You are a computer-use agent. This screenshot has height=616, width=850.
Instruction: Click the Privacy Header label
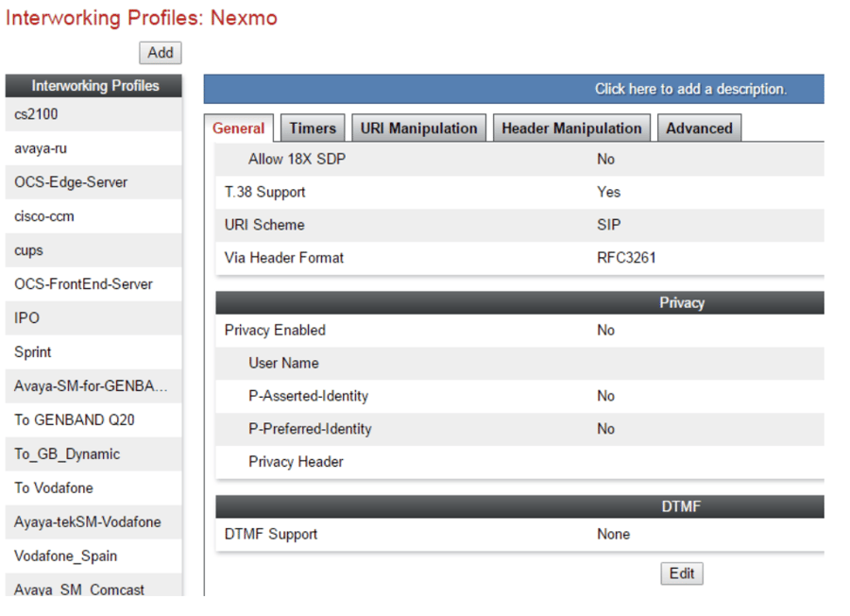click(296, 462)
